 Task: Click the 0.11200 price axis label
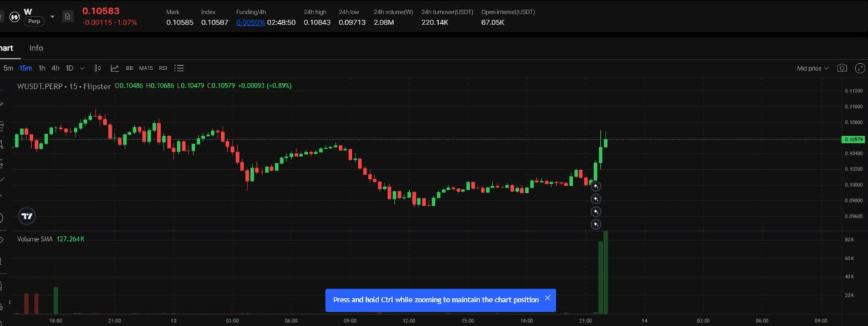(853, 90)
